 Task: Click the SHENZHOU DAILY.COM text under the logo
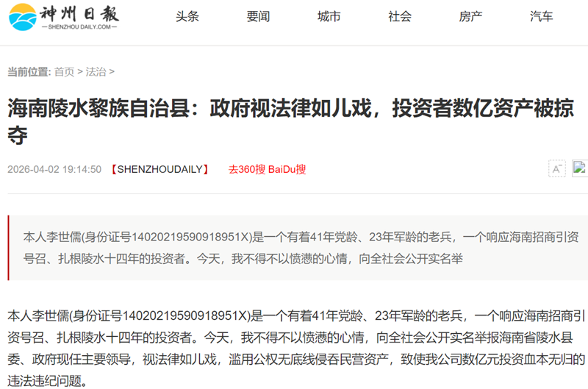pos(81,27)
